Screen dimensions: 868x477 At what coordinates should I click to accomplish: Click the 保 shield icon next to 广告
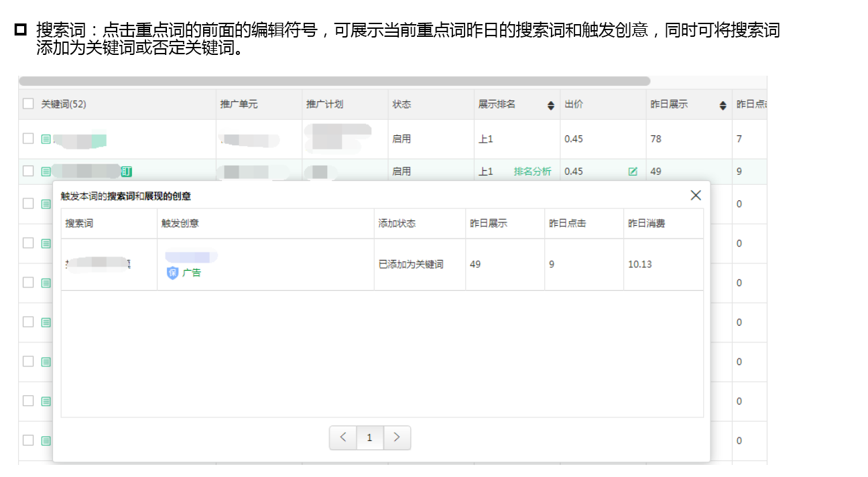tap(172, 273)
